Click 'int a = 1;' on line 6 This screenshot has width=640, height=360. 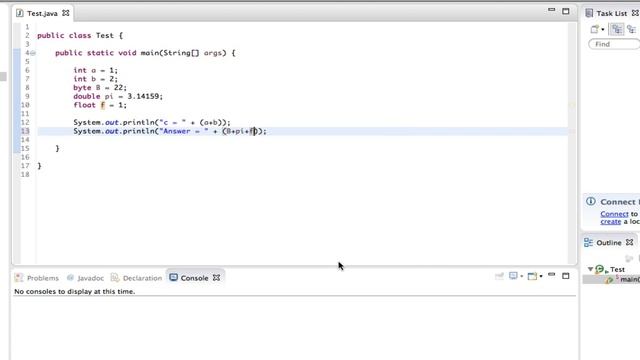[96, 70]
